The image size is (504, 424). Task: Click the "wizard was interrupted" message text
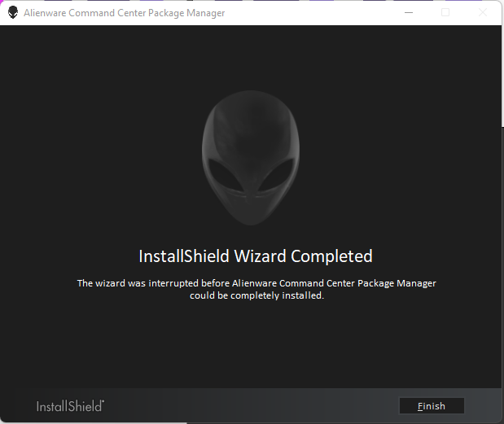[256, 289]
